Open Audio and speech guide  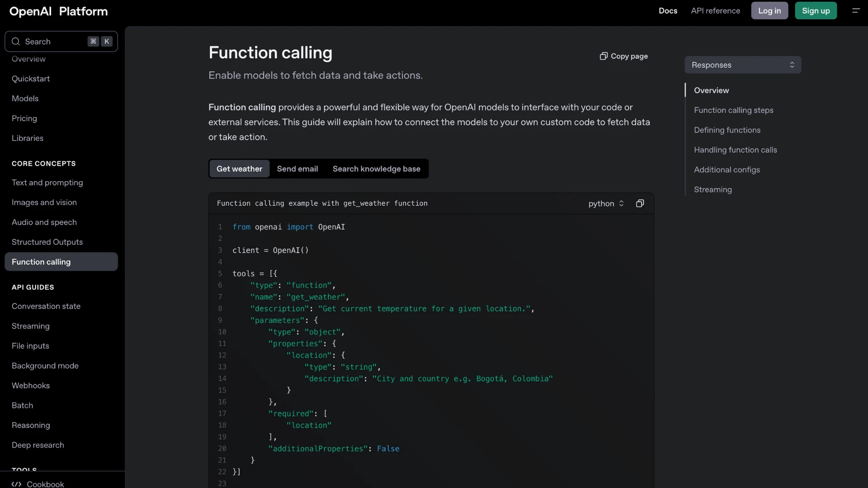(x=44, y=222)
